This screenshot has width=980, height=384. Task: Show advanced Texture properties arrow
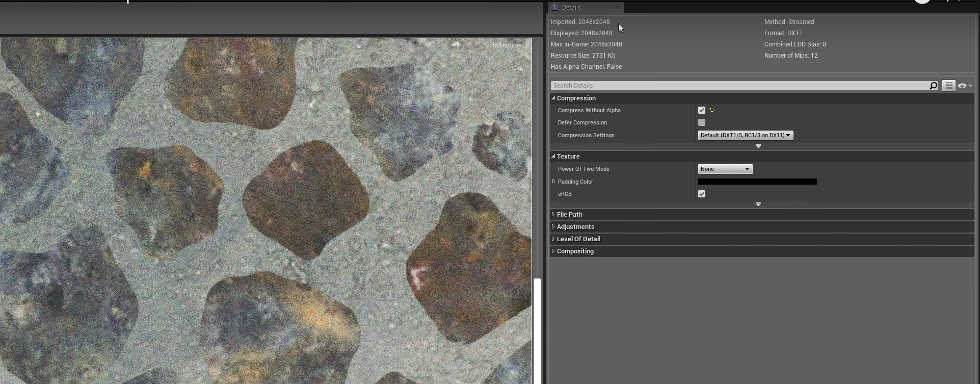point(758,204)
